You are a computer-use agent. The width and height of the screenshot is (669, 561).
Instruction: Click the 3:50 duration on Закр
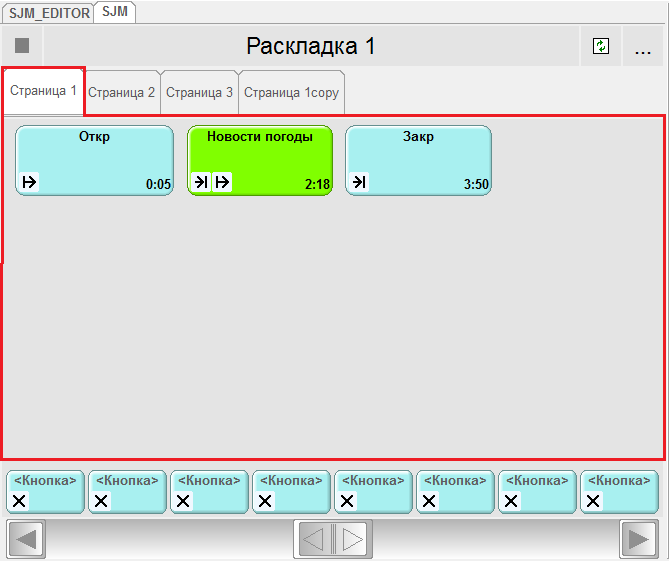(476, 184)
